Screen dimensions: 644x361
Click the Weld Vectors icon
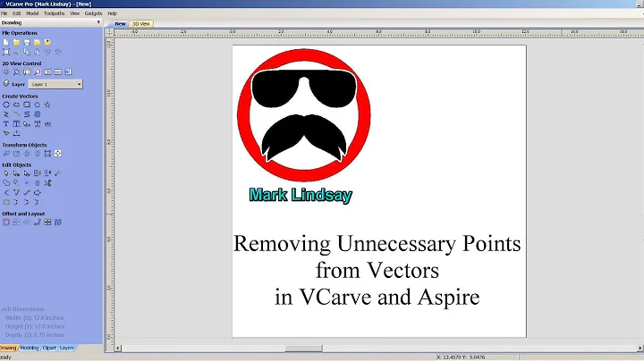pyautogui.click(x=5, y=183)
